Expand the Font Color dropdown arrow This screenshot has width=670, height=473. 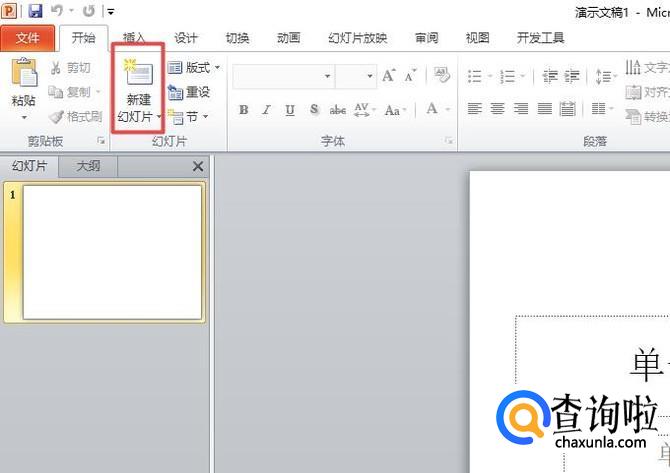447,110
